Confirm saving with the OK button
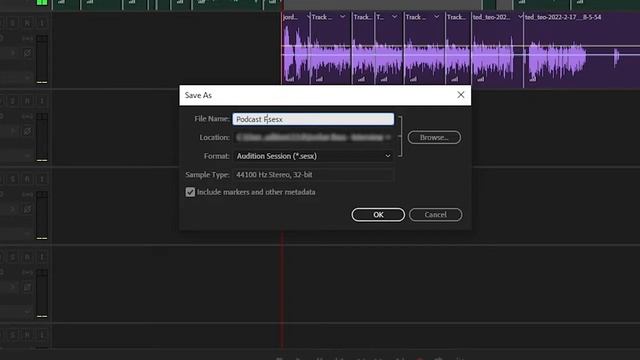 tap(378, 215)
